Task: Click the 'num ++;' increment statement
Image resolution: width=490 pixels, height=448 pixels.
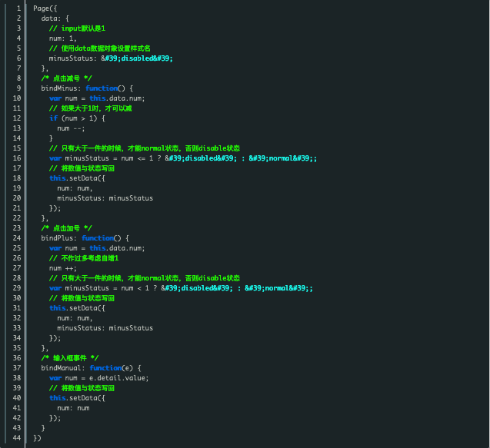Action: click(x=63, y=268)
